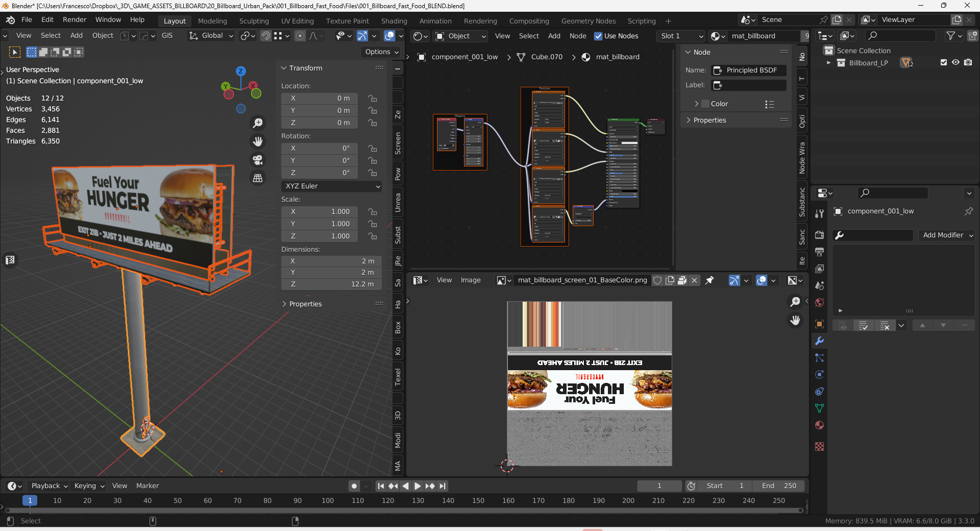This screenshot has width=980, height=531.
Task: Switch to the Shading workspace tab
Action: point(394,21)
